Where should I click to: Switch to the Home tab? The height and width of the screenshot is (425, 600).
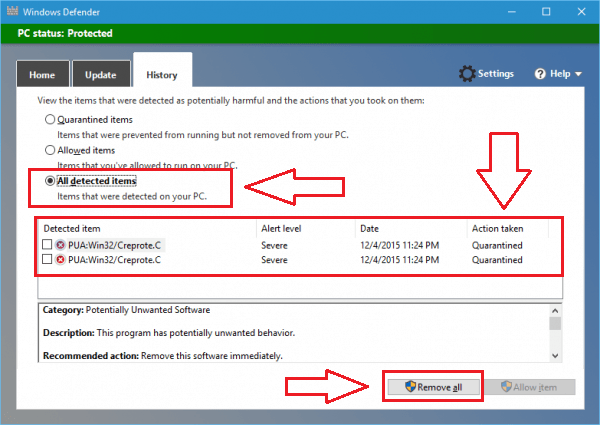point(42,74)
